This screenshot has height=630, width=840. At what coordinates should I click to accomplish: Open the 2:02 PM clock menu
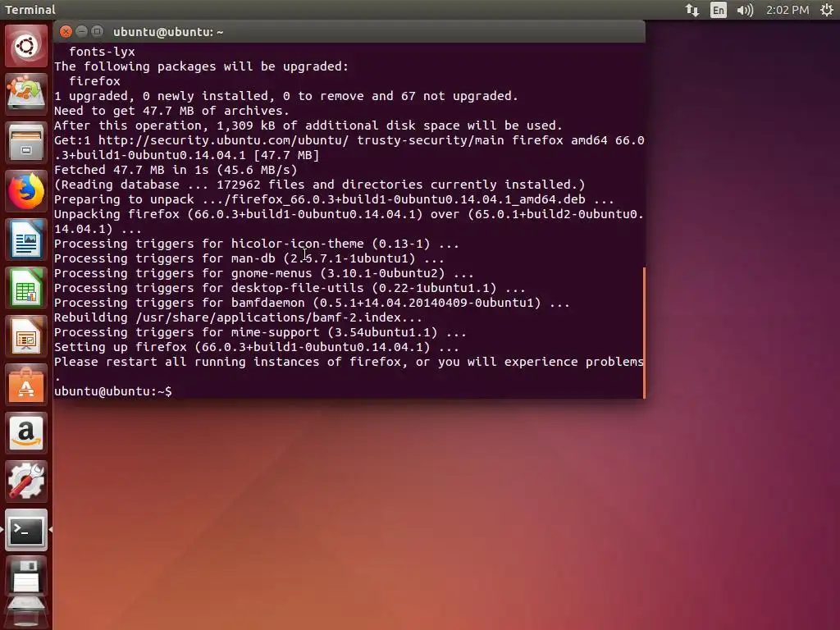[x=787, y=10]
